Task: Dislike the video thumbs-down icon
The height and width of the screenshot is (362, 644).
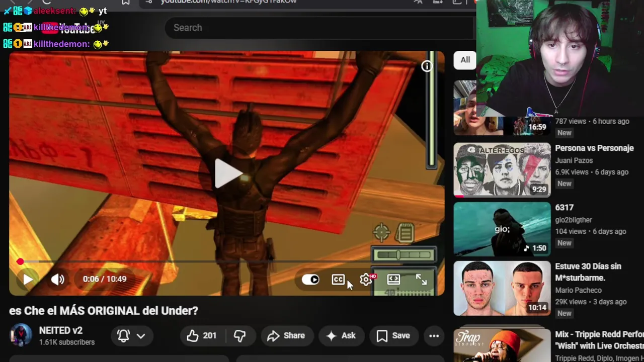Action: 239,336
